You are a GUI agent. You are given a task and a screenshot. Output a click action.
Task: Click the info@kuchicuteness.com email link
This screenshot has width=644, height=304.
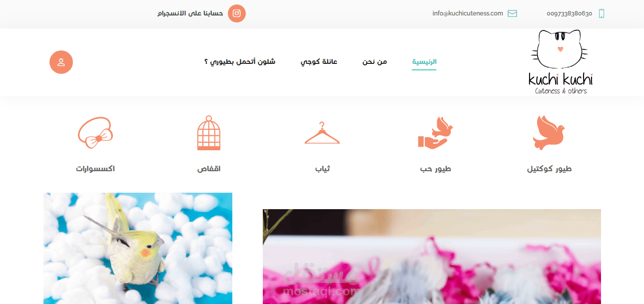pos(468,13)
